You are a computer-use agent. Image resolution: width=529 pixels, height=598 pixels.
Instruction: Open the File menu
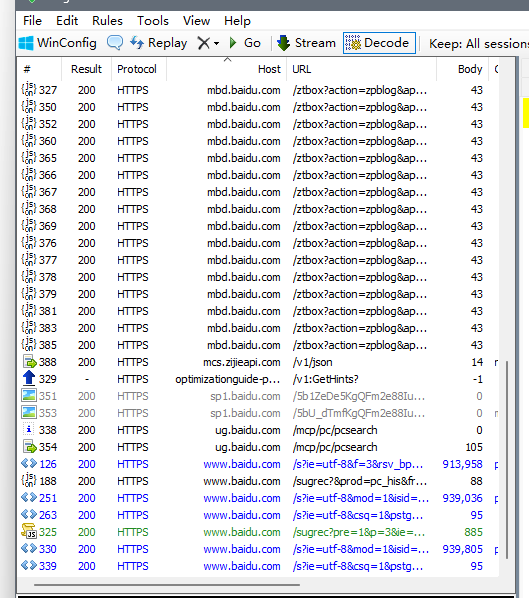click(32, 21)
